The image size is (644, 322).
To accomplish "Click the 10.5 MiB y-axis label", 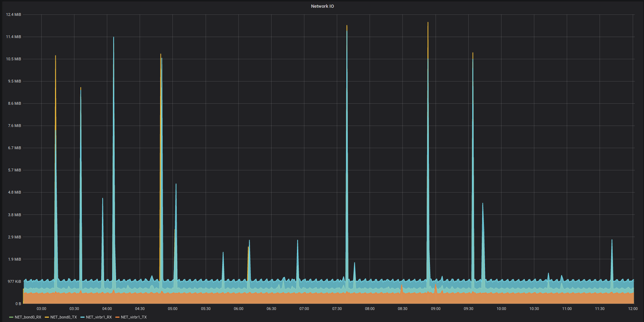I will click(x=14, y=59).
